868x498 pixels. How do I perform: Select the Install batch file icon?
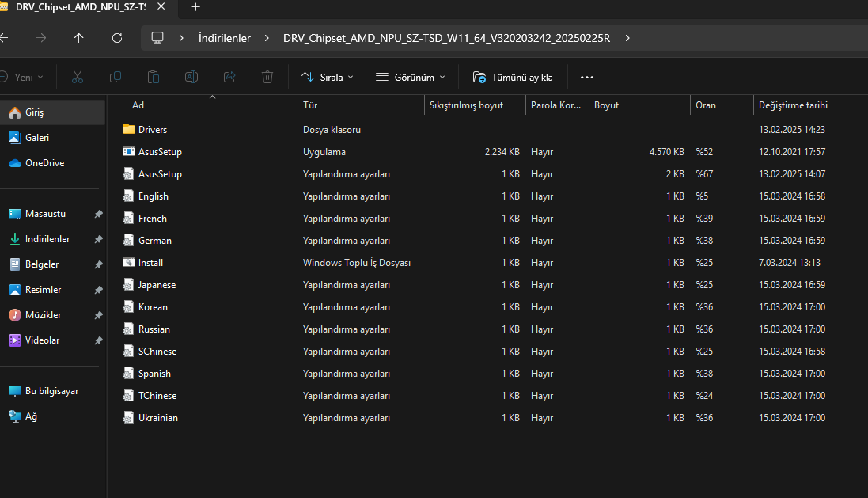pos(129,262)
